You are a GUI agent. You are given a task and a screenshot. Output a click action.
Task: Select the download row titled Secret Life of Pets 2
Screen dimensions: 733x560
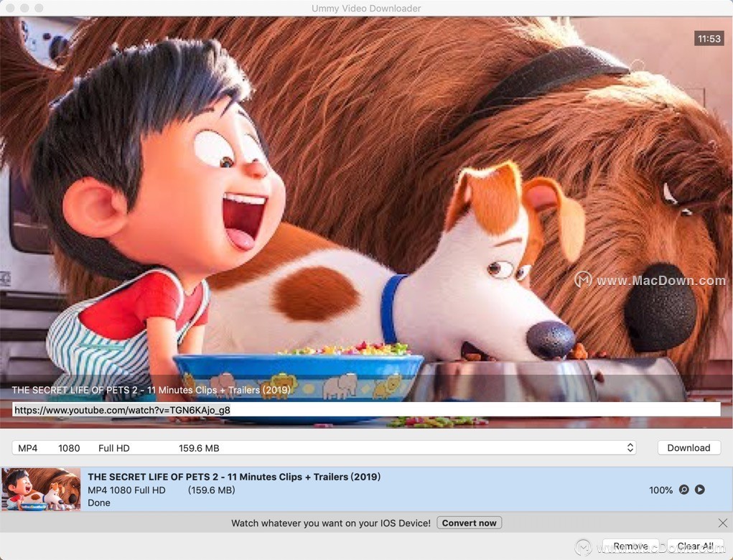[x=366, y=489]
